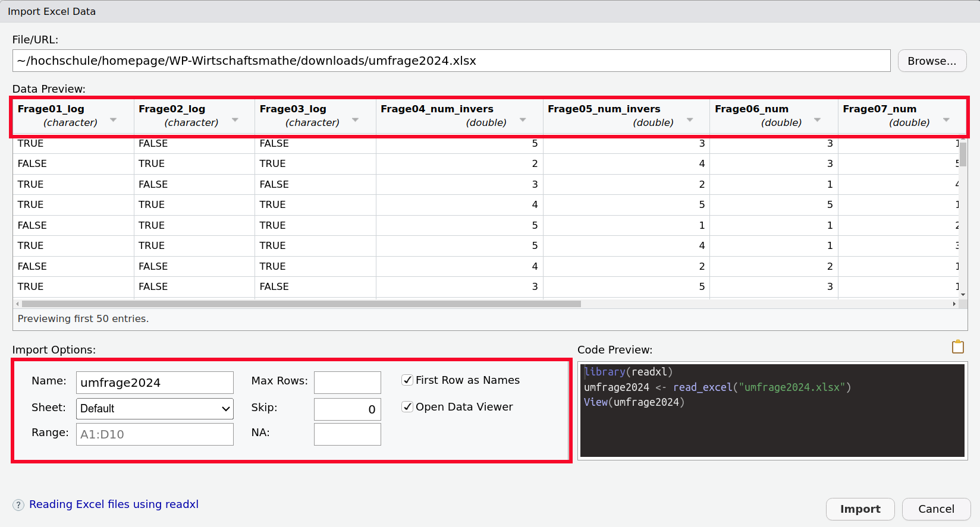
Task: Open Reading Excel files using readxl link
Action: (114, 504)
